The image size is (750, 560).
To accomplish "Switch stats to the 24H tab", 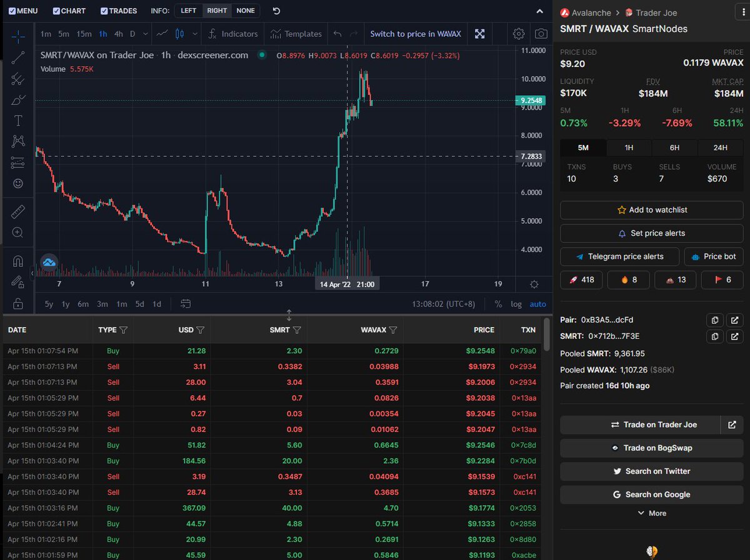I will click(x=721, y=147).
